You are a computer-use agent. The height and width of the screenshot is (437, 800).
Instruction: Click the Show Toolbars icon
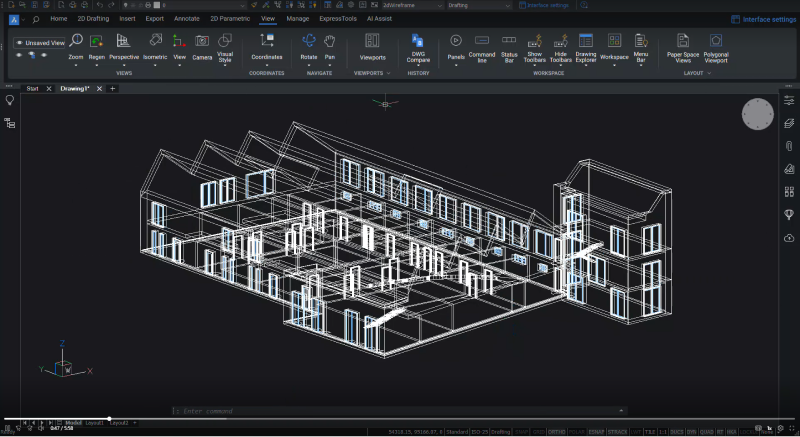tap(535, 40)
